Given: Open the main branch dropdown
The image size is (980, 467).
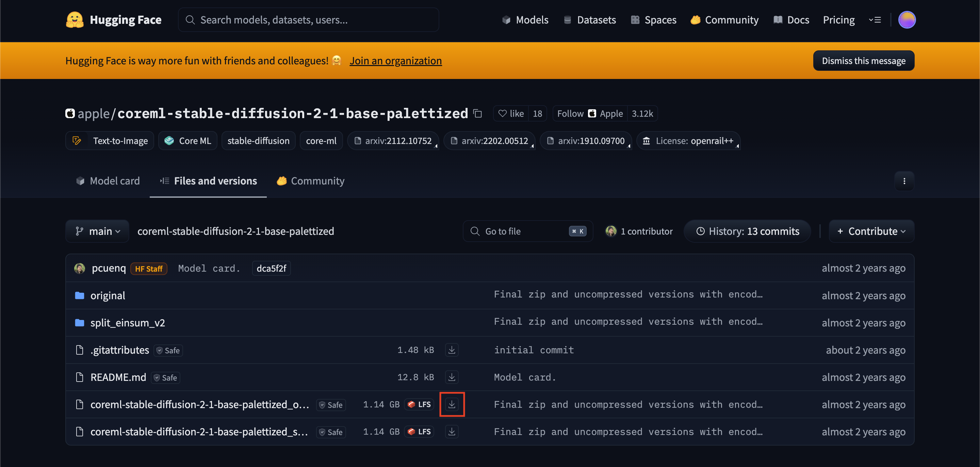Looking at the screenshot, I should (x=97, y=231).
